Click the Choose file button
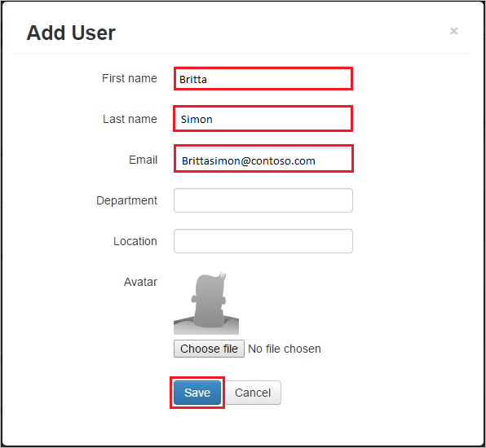Screen dimensions: 486x448 point(209,349)
